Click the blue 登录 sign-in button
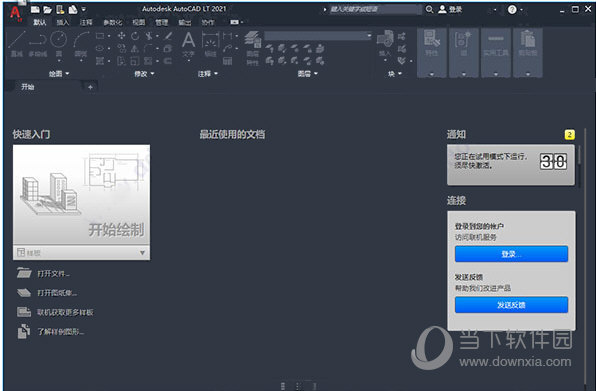Viewport: 596px width, 391px height. pos(511,254)
